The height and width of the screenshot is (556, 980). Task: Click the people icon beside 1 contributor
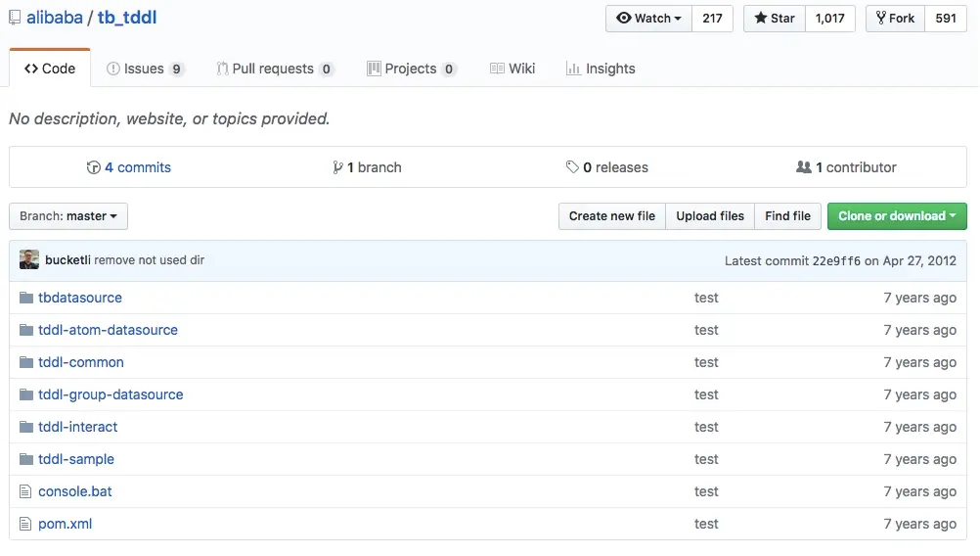pos(804,167)
